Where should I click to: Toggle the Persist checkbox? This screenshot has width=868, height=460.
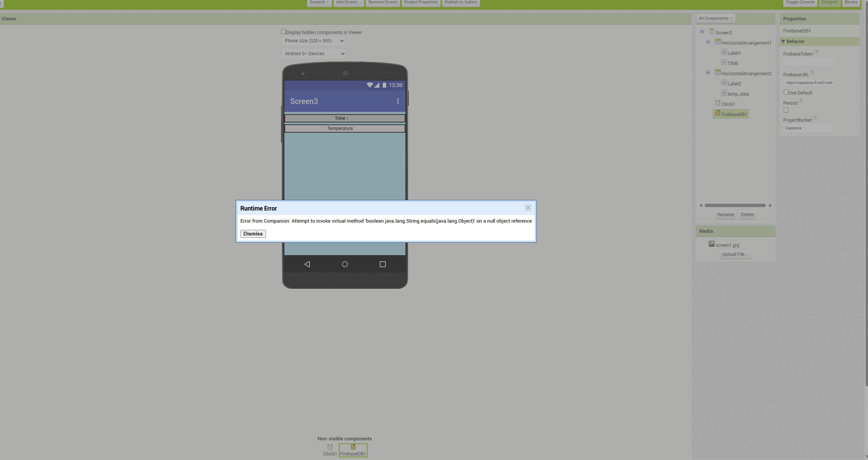pyautogui.click(x=786, y=110)
